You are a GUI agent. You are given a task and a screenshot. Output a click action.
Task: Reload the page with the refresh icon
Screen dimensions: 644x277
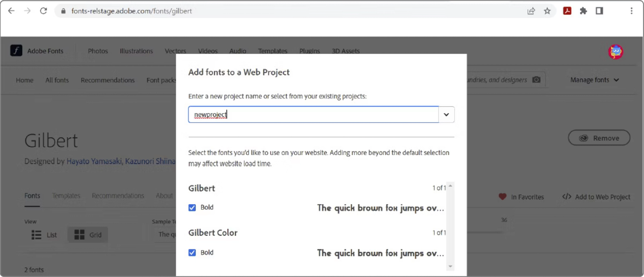43,11
